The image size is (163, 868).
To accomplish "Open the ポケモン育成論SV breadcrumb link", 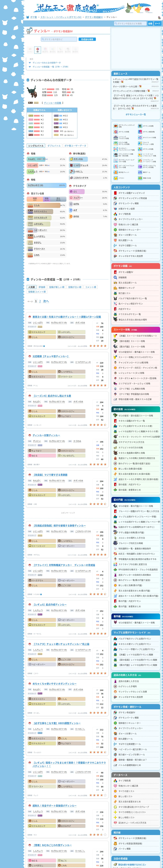I will point(94,17).
